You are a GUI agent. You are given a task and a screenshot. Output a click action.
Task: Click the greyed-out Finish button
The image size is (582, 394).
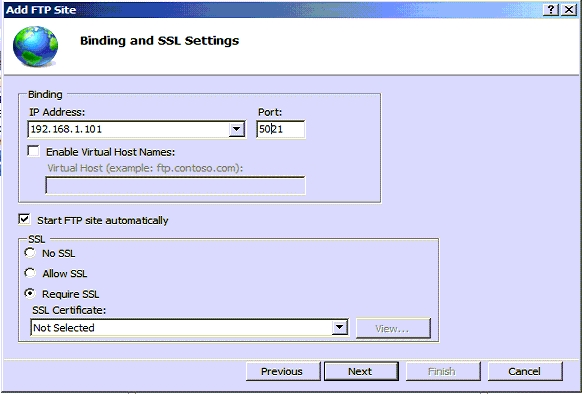(x=443, y=371)
